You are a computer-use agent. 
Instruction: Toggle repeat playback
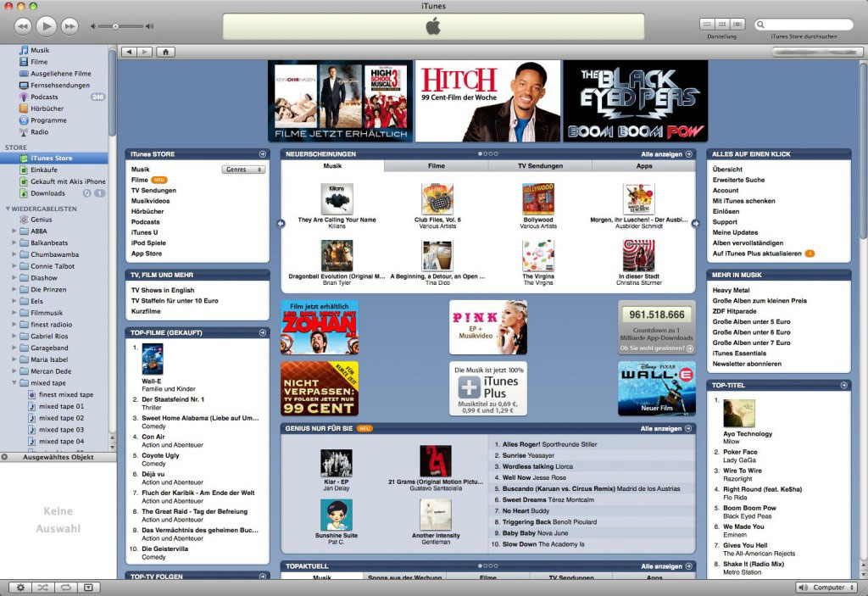coord(64,587)
